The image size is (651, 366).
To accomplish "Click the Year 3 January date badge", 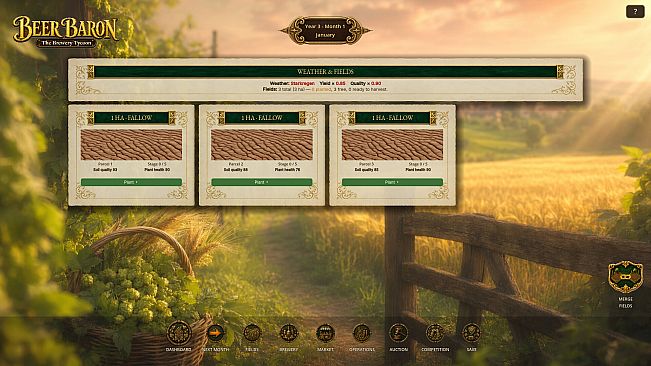I will coord(325,30).
